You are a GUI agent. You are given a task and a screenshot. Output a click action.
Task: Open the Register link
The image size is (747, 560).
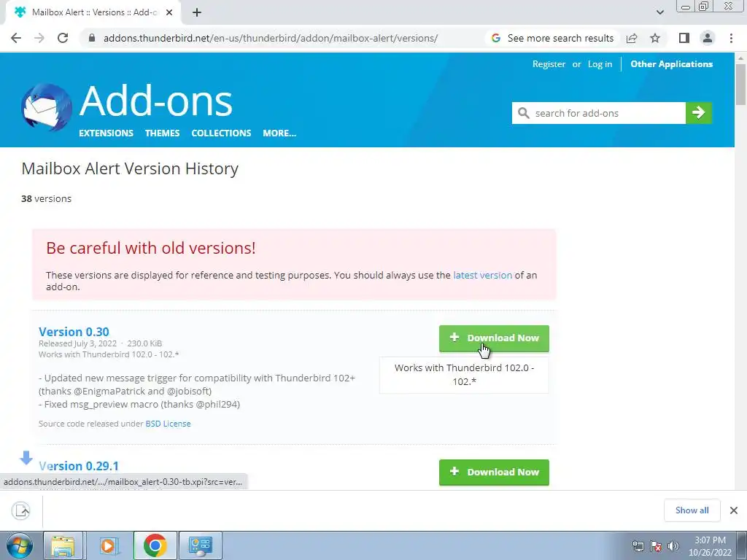pyautogui.click(x=549, y=64)
